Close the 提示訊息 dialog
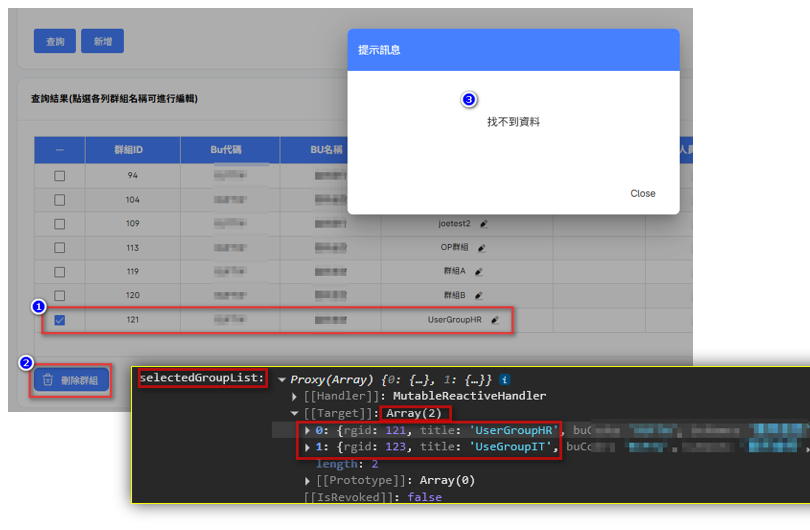Image resolution: width=810 pixels, height=530 pixels. (643, 193)
